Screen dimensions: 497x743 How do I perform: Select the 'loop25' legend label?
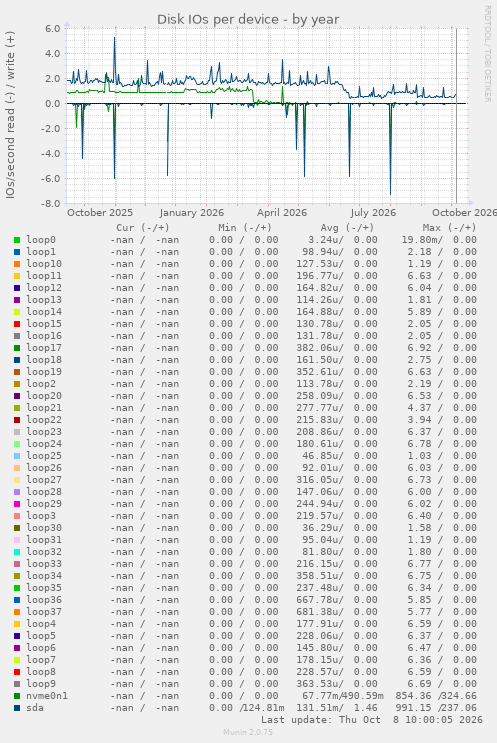coord(44,456)
